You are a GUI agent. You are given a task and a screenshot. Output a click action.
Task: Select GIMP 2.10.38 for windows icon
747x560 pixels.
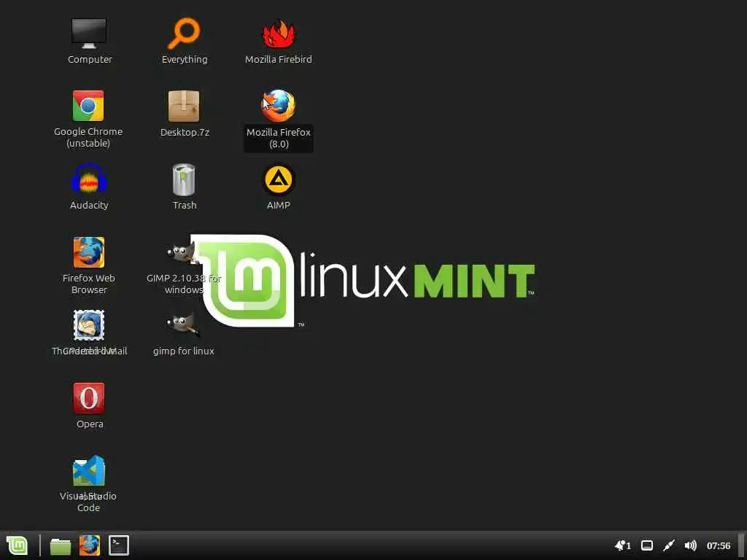point(181,252)
